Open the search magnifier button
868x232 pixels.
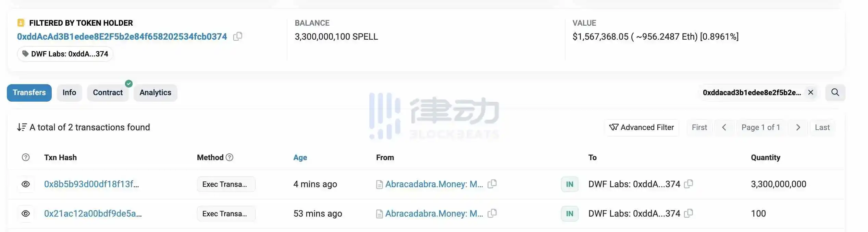click(x=835, y=92)
